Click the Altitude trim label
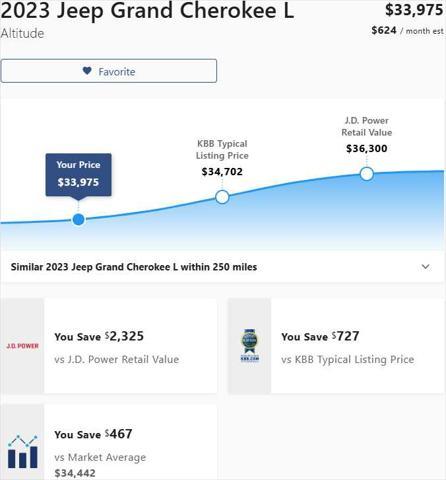The width and height of the screenshot is (446, 480). tap(22, 33)
